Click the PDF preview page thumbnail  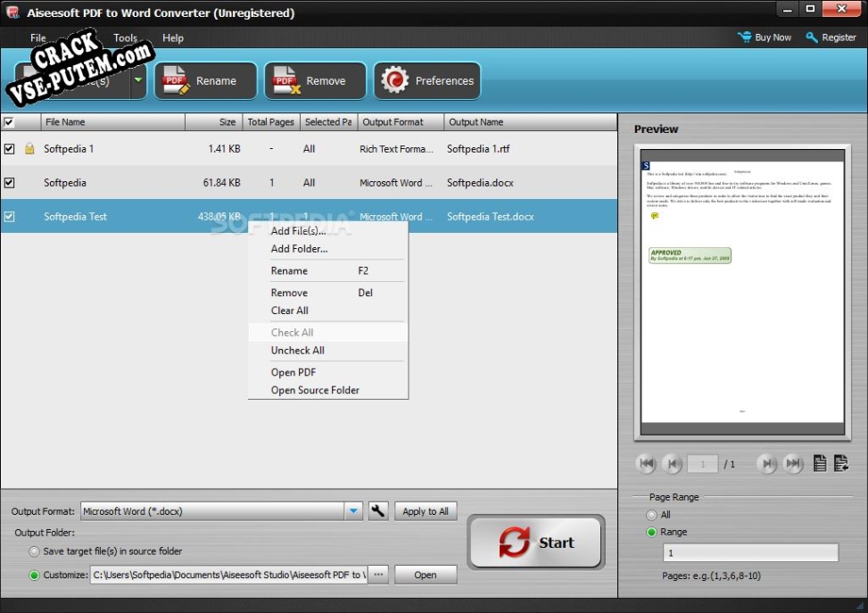pos(742,290)
